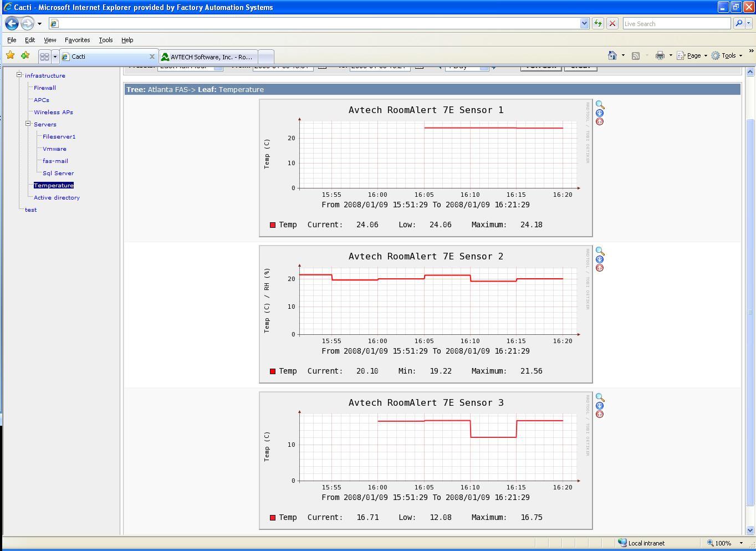This screenshot has width=756, height=551.
Task: Click Sensor 3 graph blue down-arrow icon
Action: (x=600, y=406)
